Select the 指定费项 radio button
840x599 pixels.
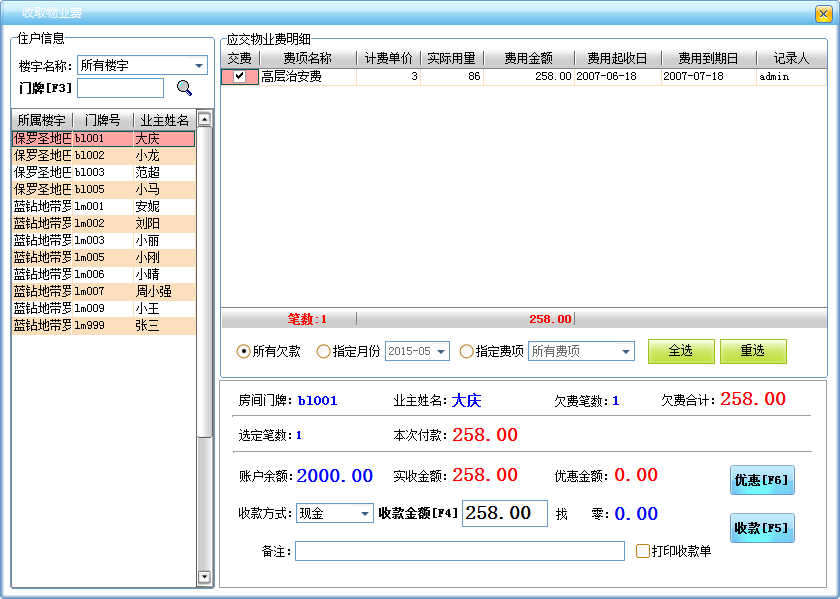(466, 351)
